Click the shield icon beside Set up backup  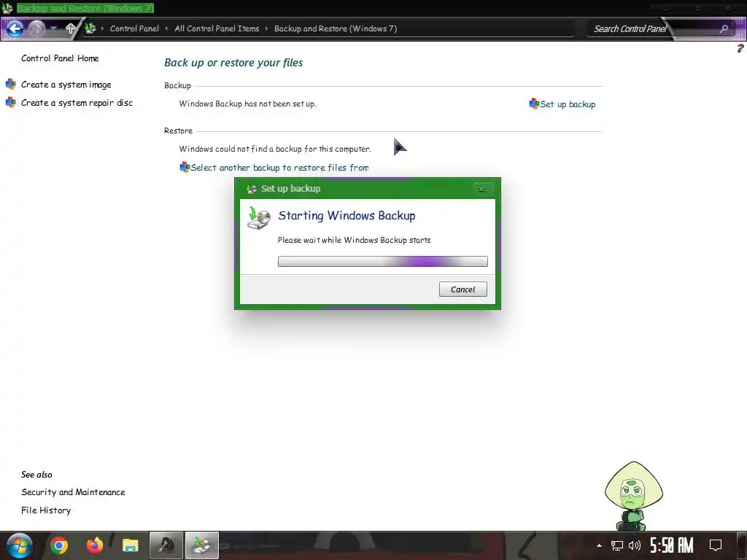534,104
